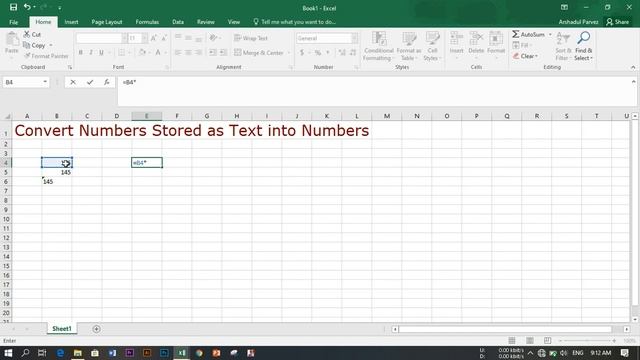Toggle Wrap Text
This screenshot has width=640, height=360.
tap(251, 38)
